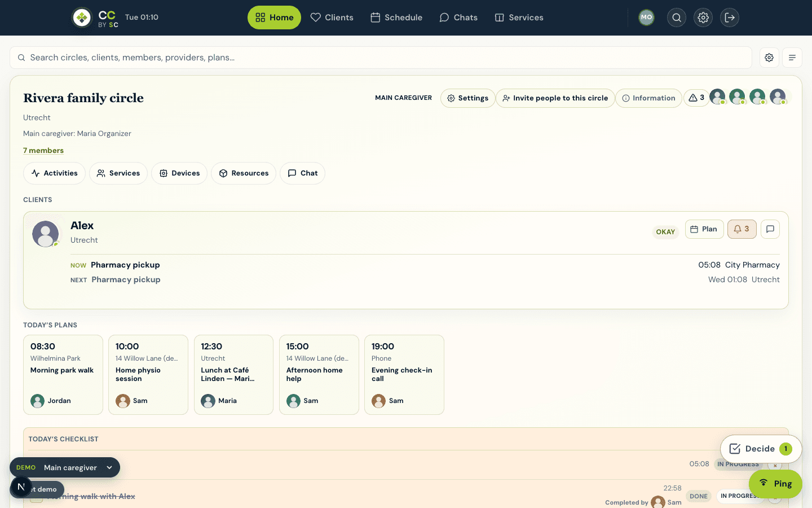Open the 7 members link

click(x=43, y=151)
